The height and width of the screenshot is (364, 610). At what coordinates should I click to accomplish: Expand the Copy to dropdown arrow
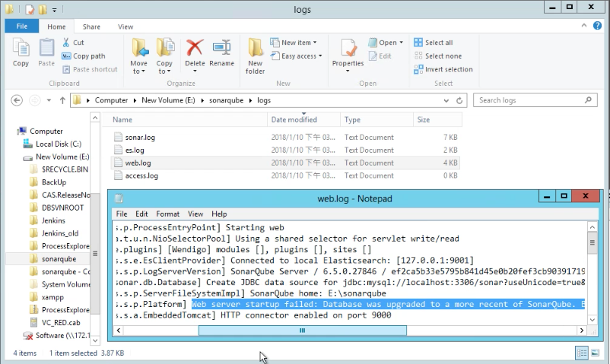coord(169,71)
